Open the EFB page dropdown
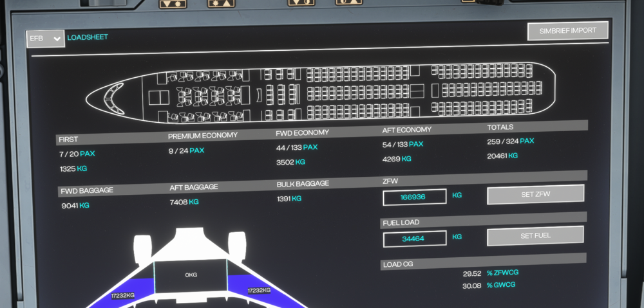The image size is (644, 308). 45,39
